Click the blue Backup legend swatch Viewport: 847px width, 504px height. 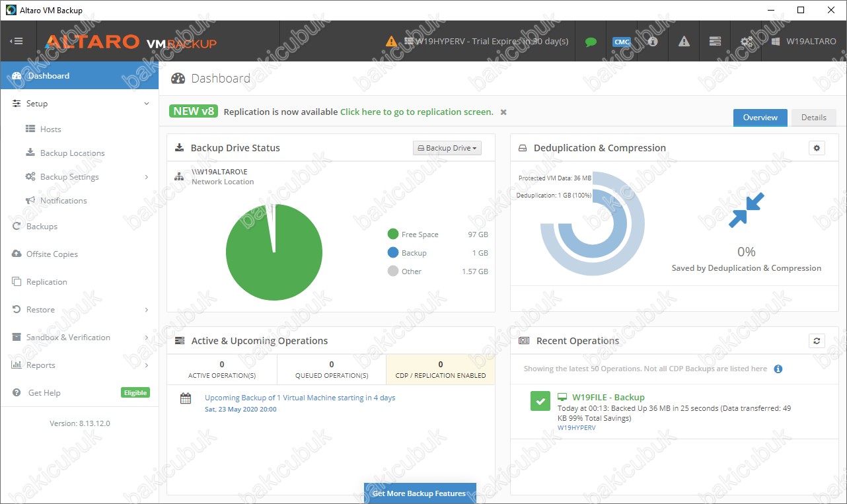click(393, 253)
